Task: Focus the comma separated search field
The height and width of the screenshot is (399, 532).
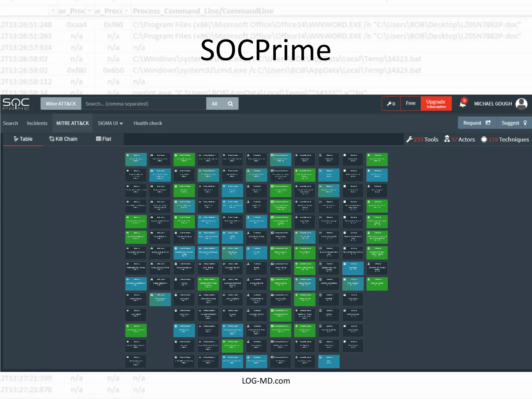Action: 144,104
